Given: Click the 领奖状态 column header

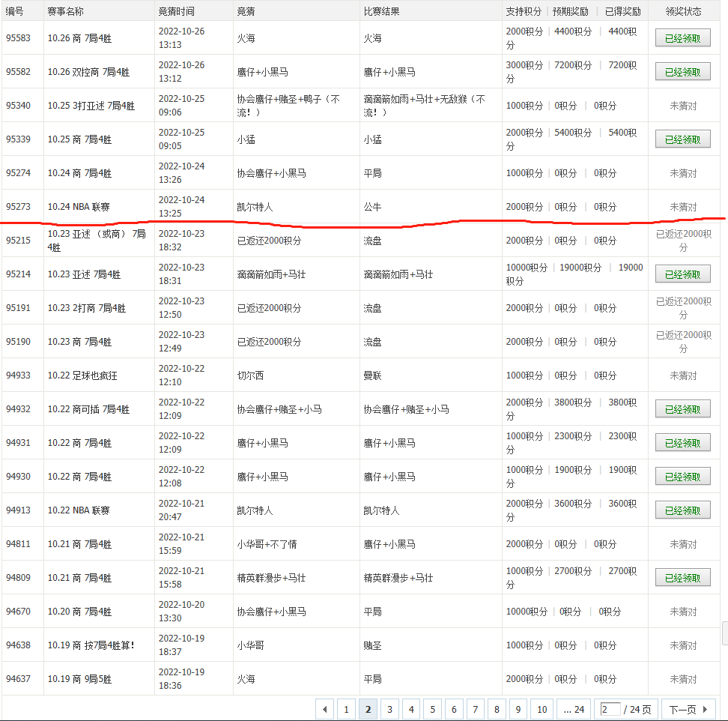Looking at the screenshot, I should pos(682,11).
